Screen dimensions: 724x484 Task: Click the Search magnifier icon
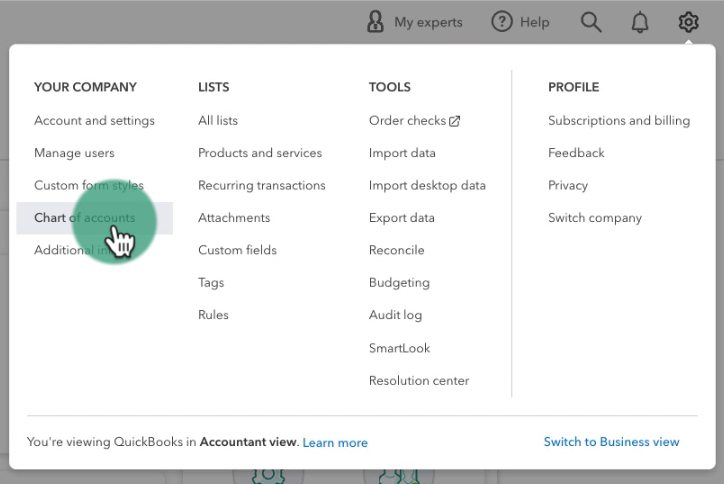[x=591, y=22]
